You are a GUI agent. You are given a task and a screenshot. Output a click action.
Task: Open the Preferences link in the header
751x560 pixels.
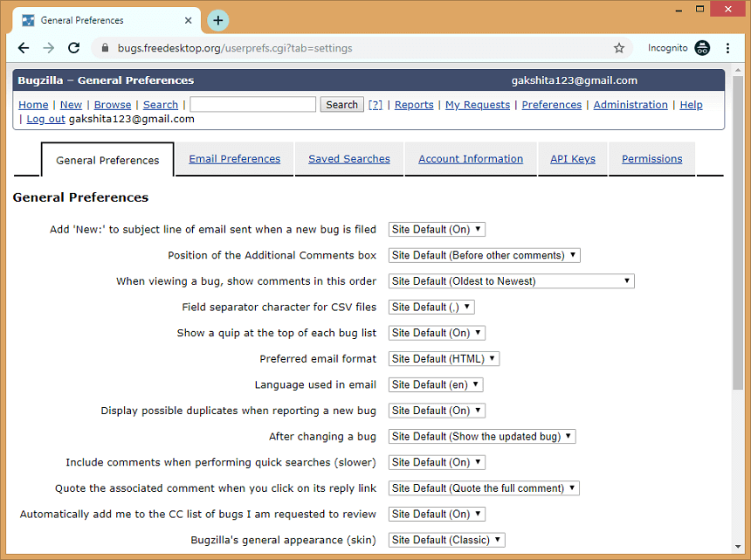click(552, 105)
